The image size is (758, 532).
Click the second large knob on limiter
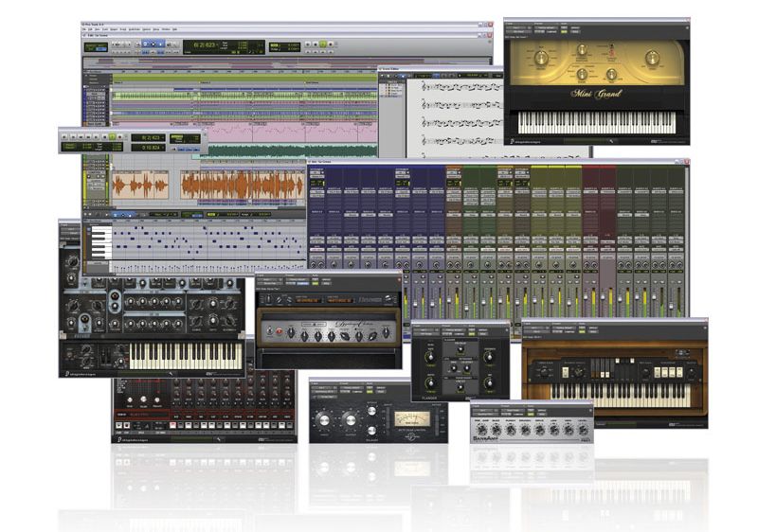pos(350,420)
